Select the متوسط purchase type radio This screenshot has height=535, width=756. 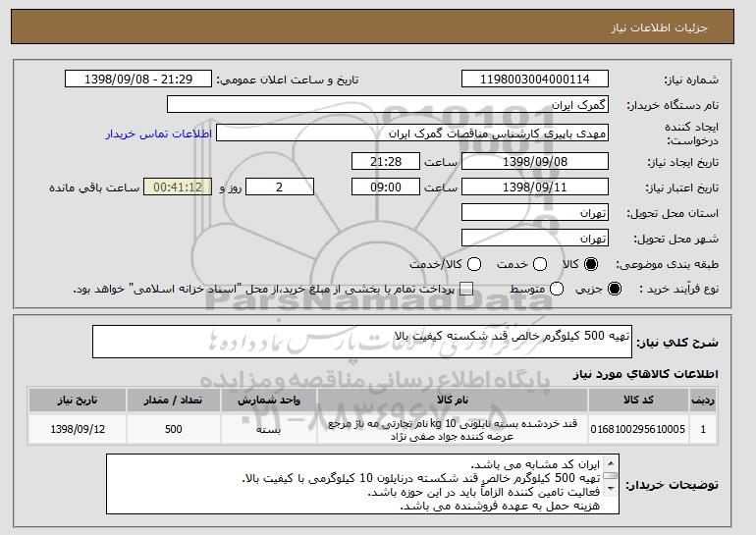pyautogui.click(x=557, y=289)
